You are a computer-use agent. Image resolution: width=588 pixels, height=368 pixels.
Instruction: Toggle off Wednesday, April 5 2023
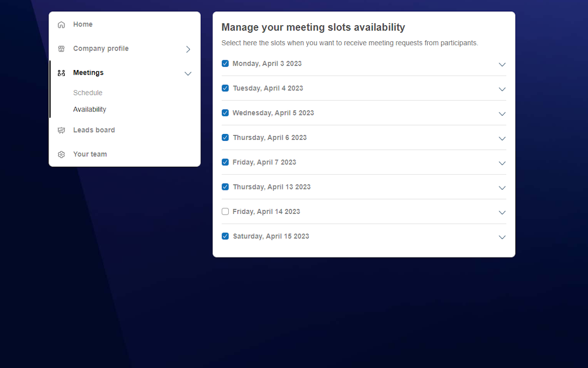pyautogui.click(x=225, y=112)
